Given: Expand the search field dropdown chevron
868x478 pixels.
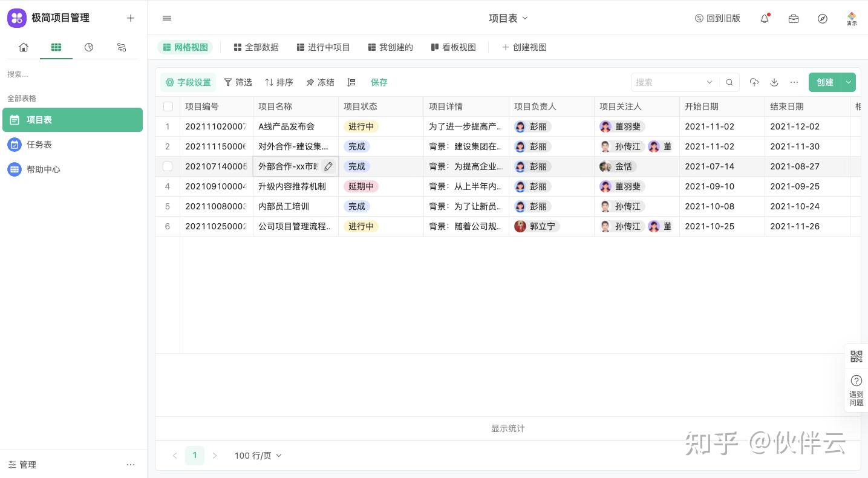Looking at the screenshot, I should pyautogui.click(x=710, y=82).
